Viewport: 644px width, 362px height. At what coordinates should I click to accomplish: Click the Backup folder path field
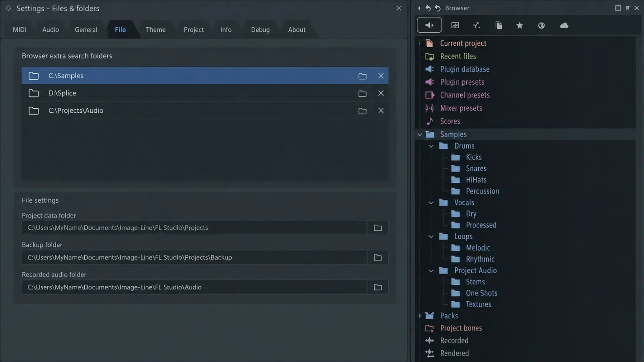(195, 257)
